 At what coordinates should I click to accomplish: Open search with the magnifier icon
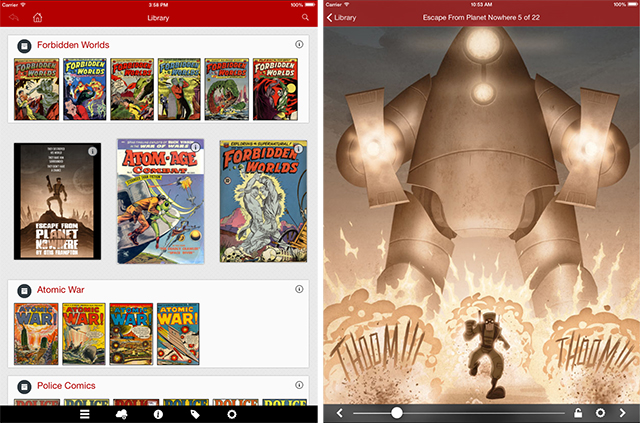[x=305, y=17]
